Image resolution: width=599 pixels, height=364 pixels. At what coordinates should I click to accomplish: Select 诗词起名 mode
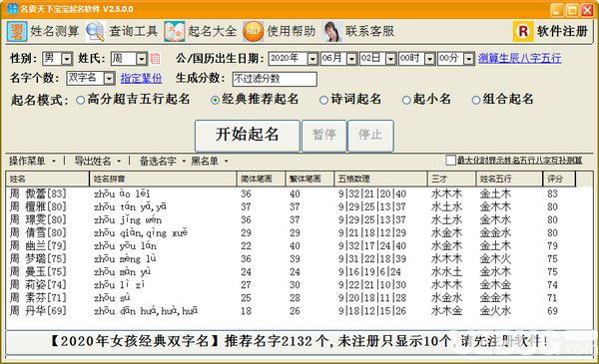323,101
